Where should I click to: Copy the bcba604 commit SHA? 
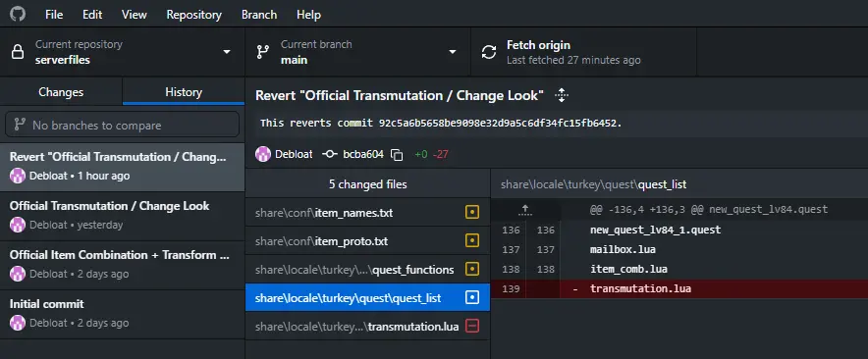[397, 155]
